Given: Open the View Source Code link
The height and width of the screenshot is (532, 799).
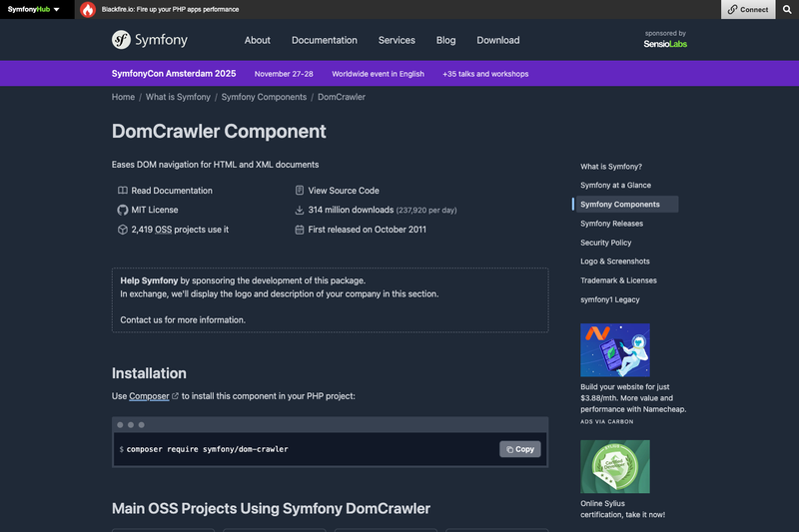Looking at the screenshot, I should coord(344,191).
